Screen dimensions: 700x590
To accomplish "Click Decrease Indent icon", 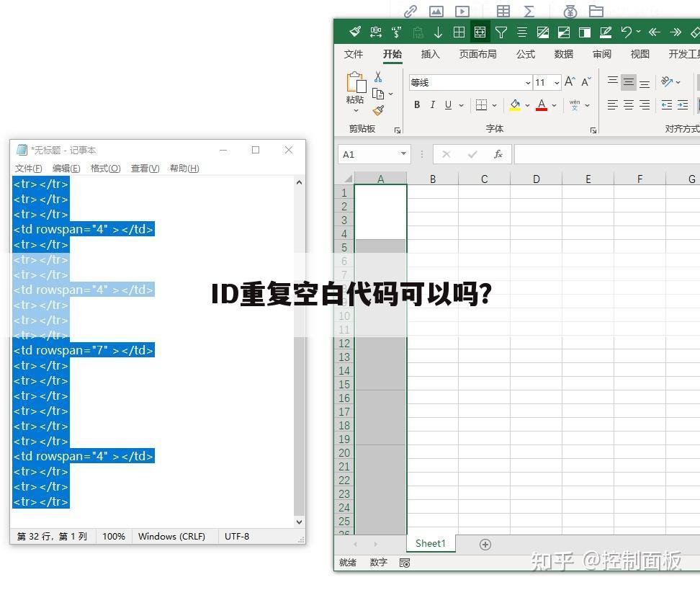I will click(x=667, y=105).
